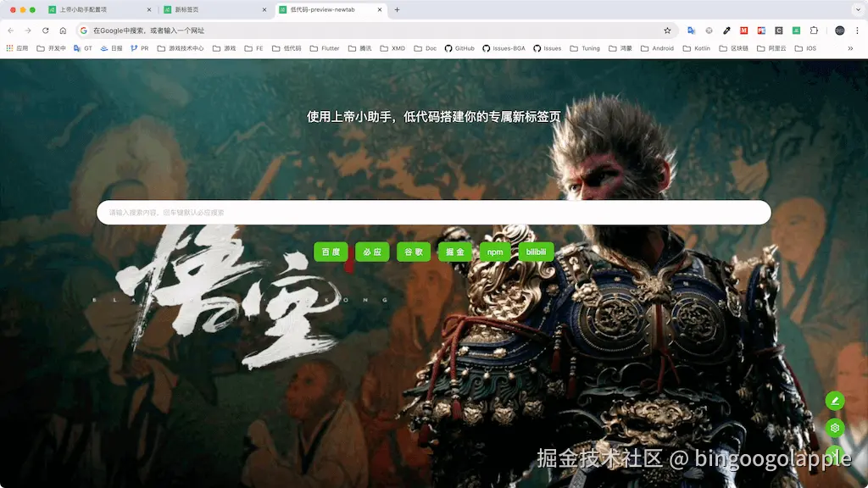Select the bilibili search engine button

click(536, 252)
